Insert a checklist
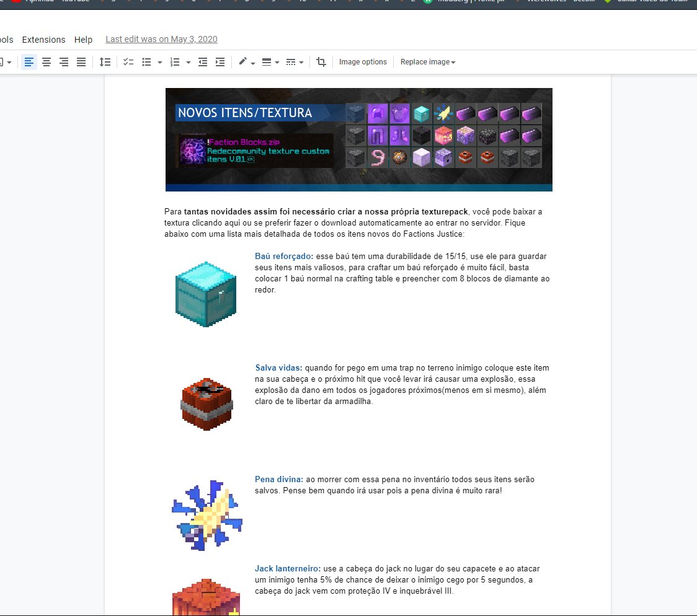 pos(128,62)
